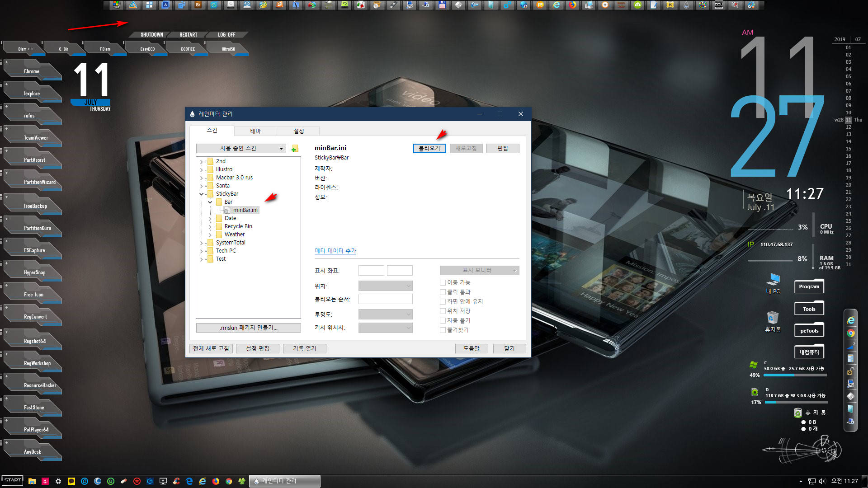
Task: Toggle the 자동 붙기 checkbox
Action: (x=443, y=320)
